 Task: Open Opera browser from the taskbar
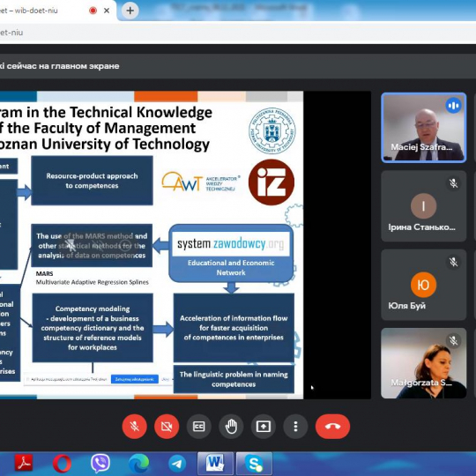[x=62, y=464]
